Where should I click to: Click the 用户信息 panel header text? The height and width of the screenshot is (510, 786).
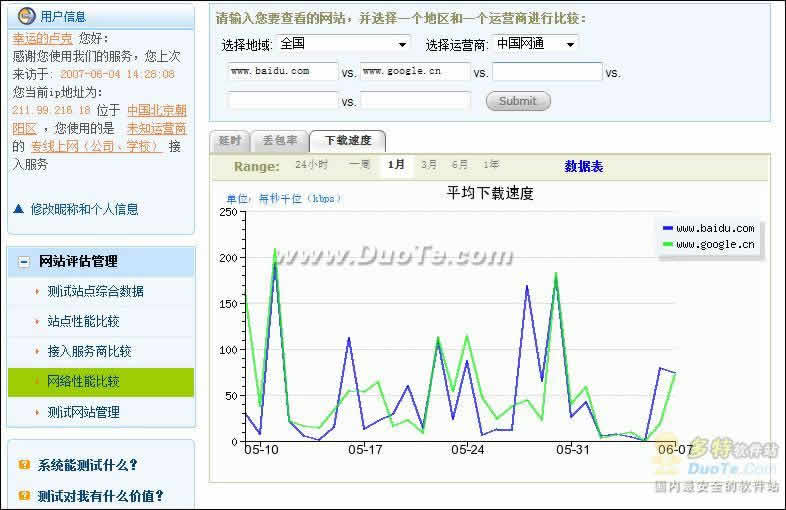(x=63, y=17)
